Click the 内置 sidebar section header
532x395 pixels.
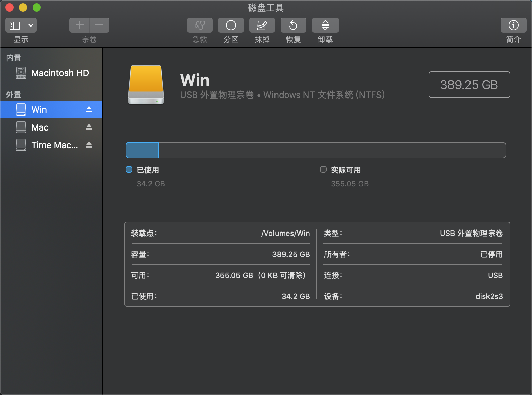click(14, 58)
